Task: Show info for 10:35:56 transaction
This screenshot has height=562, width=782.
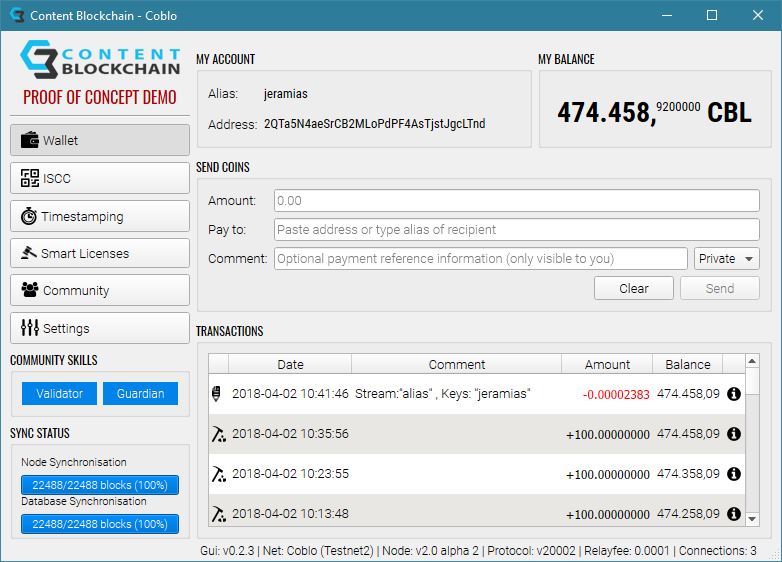Action: (734, 434)
